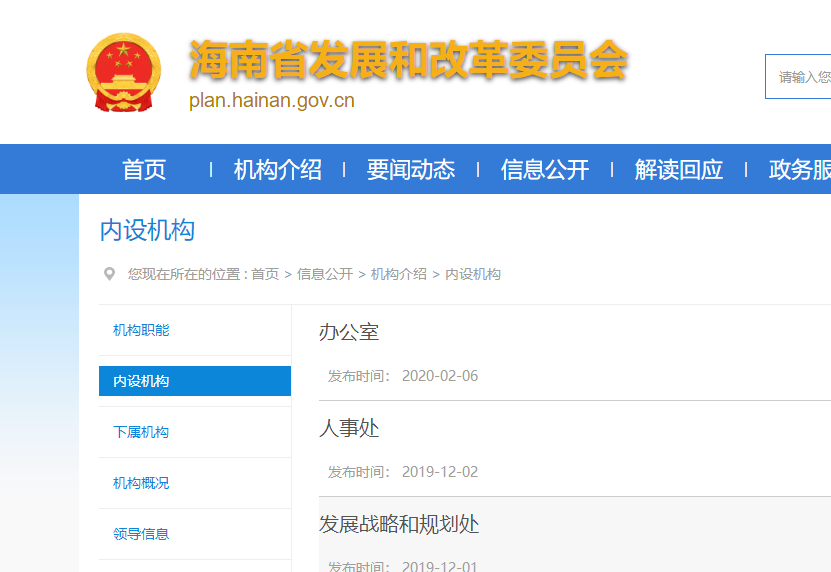Screen dimensions: 831x572
Task: Select 要闻动态 in the navigation bar
Action: (x=410, y=170)
